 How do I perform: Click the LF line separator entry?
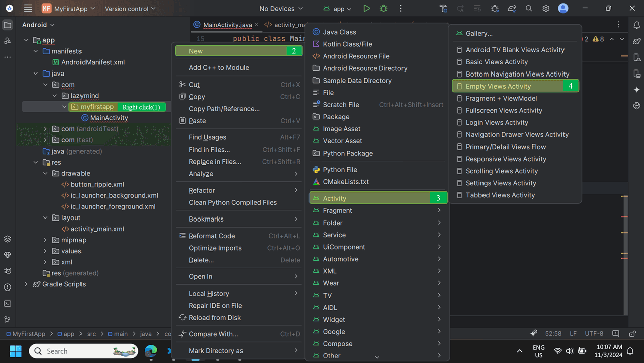573,333
